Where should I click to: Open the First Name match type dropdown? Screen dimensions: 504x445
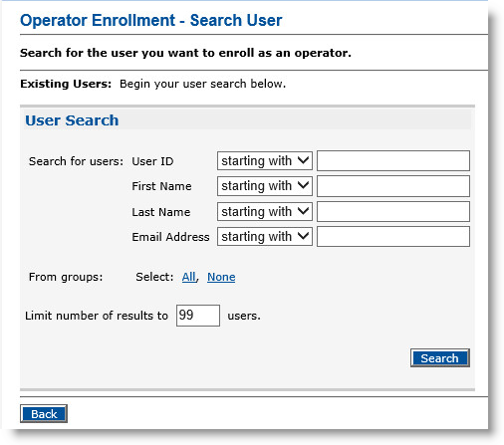[x=265, y=186]
